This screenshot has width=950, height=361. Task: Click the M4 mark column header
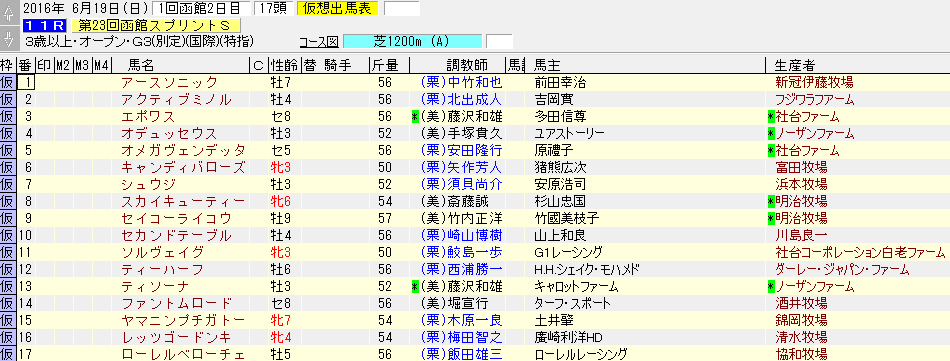(101, 65)
